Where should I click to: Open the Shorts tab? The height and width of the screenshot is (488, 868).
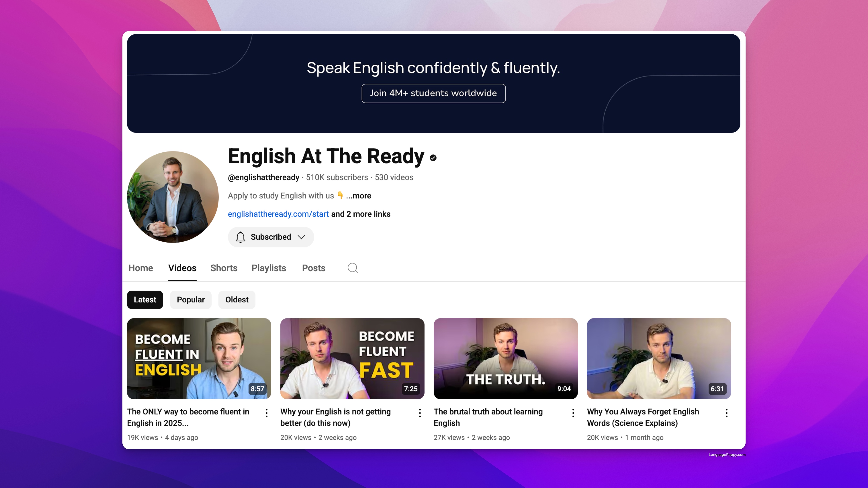point(224,268)
